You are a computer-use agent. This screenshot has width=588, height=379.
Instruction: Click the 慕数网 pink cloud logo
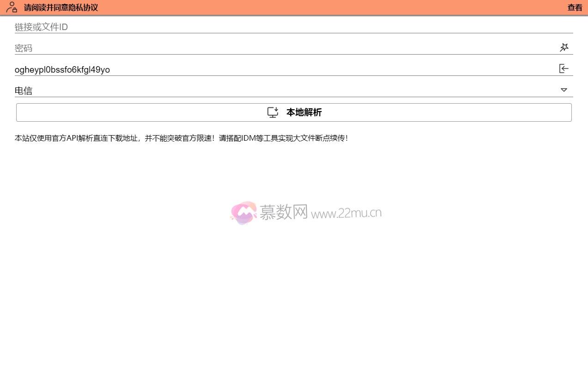click(244, 213)
